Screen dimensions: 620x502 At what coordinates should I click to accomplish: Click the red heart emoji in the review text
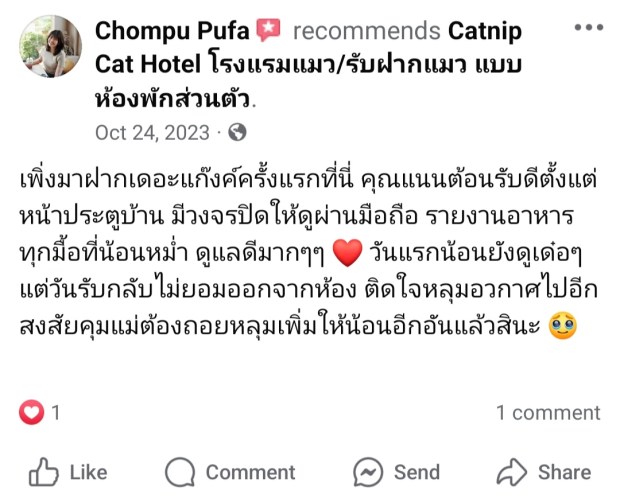(346, 254)
